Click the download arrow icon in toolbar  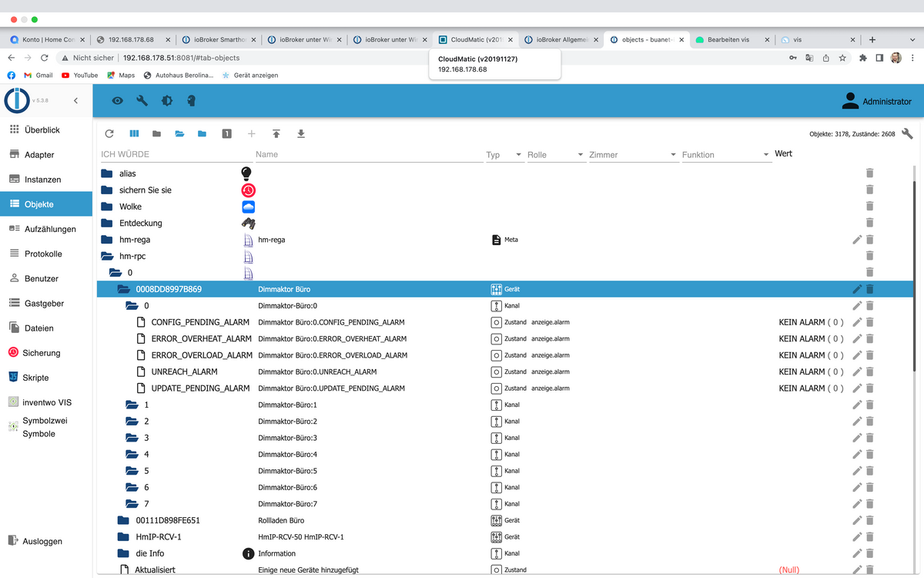(x=301, y=134)
